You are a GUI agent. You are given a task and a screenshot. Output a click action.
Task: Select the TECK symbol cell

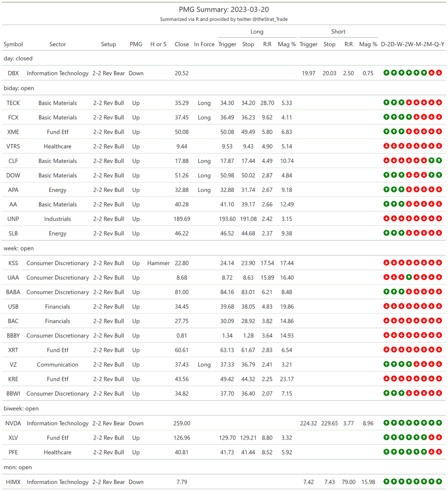coord(13,103)
